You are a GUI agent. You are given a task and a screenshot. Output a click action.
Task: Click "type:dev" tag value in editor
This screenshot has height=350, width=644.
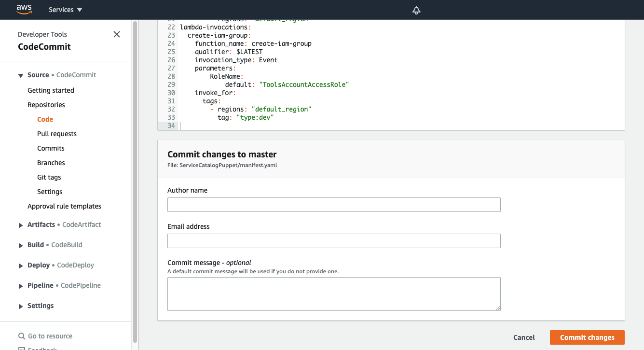coord(255,117)
